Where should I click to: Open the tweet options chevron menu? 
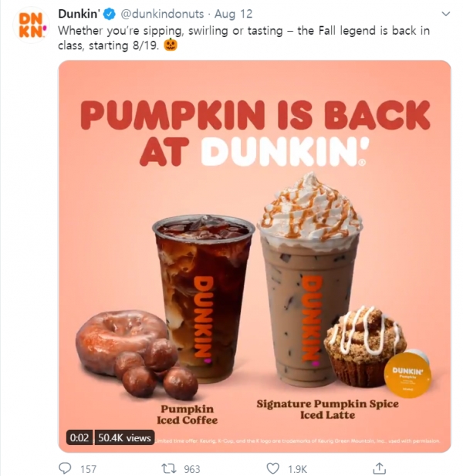[445, 14]
